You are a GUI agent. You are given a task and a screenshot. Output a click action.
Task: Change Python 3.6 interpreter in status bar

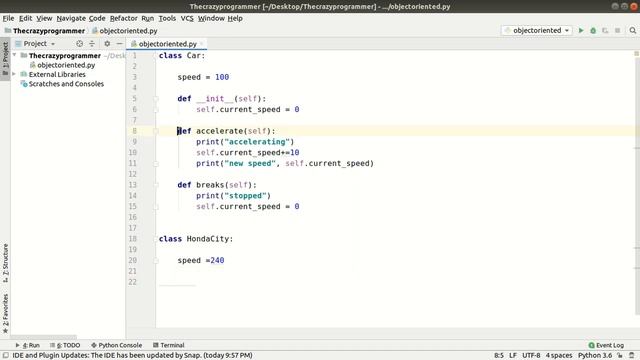pyautogui.click(x=595, y=356)
